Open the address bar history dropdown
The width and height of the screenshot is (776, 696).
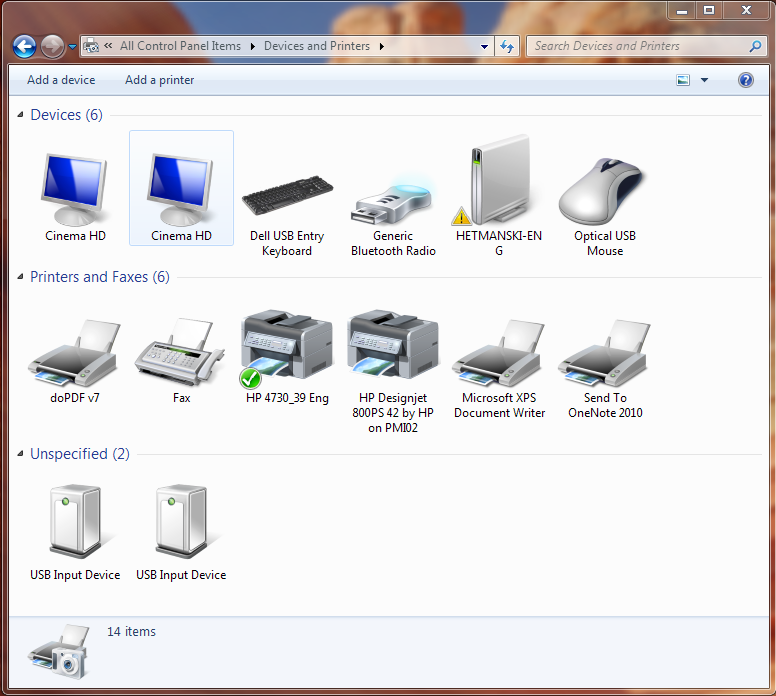tap(484, 47)
